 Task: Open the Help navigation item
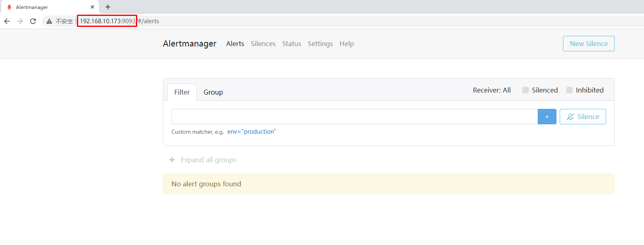(x=347, y=44)
